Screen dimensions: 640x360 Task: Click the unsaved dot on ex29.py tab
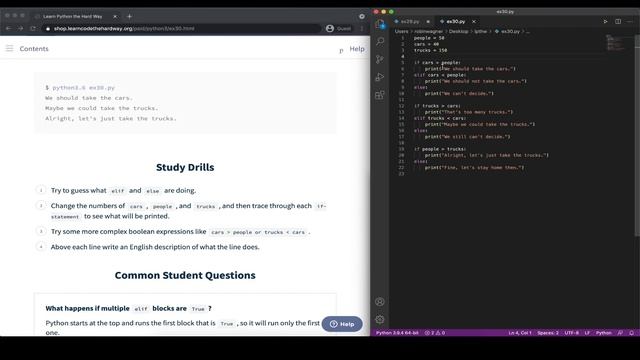click(x=428, y=21)
